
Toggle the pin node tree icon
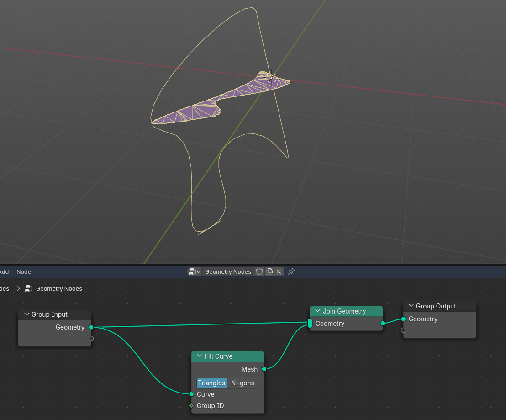coord(291,272)
